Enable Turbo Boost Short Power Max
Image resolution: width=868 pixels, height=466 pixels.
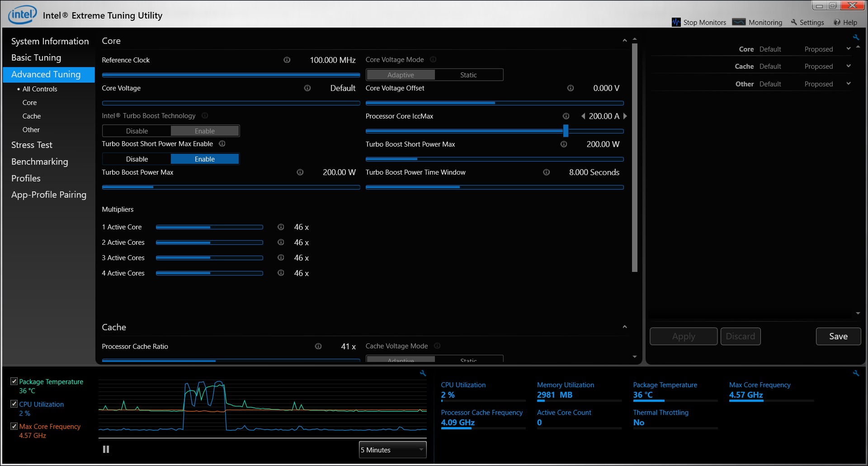pos(205,159)
